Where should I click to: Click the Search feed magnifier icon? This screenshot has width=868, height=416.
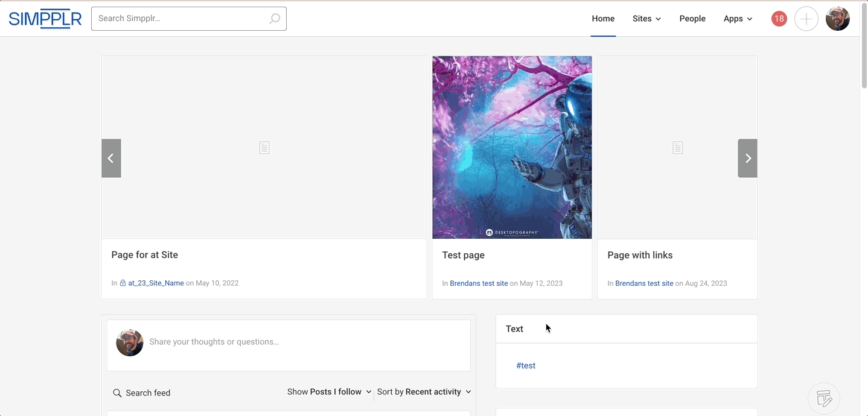(x=117, y=393)
